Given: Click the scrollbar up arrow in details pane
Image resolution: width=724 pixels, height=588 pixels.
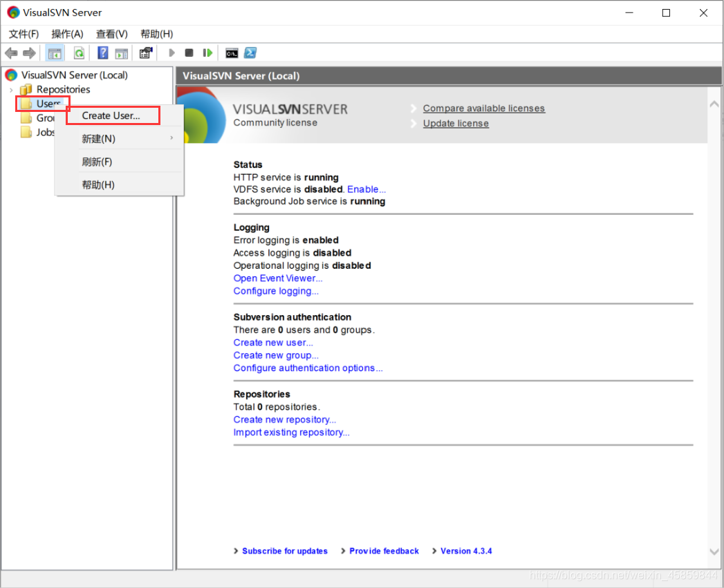Looking at the screenshot, I should pyautogui.click(x=714, y=104).
